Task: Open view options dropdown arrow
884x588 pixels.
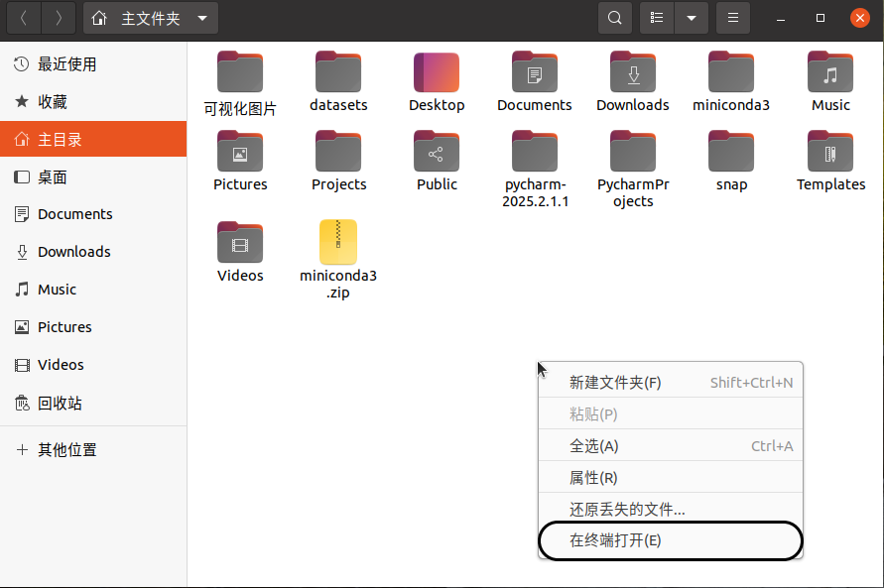Action: pos(692,18)
